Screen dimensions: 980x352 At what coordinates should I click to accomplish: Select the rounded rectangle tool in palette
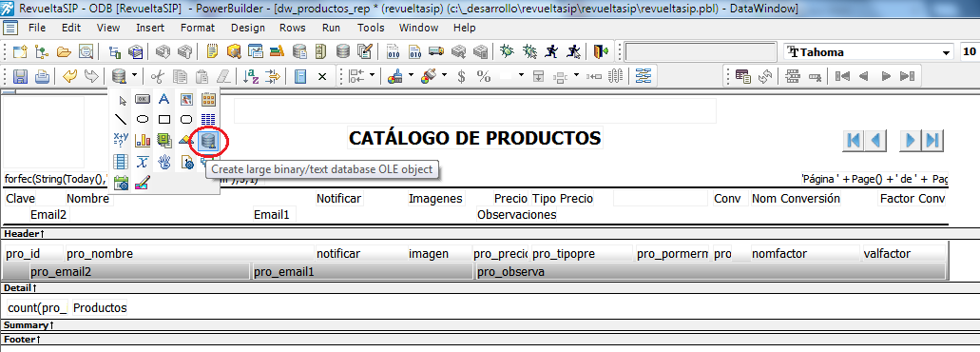186,119
